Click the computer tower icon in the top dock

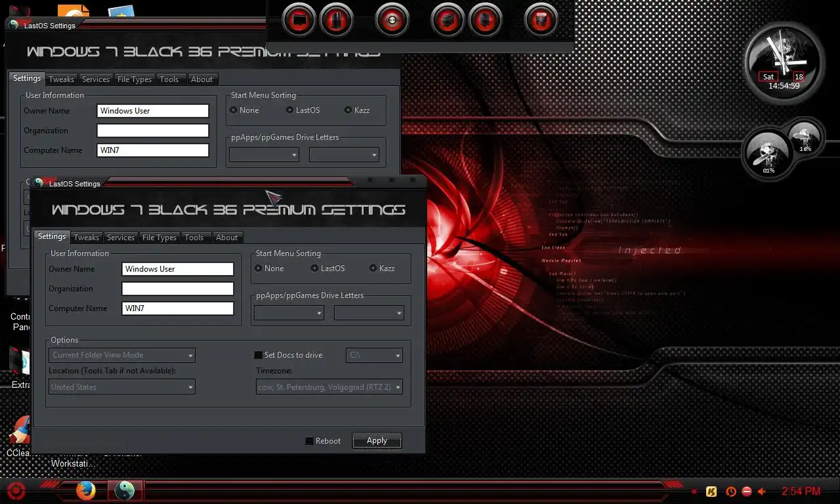click(x=337, y=20)
